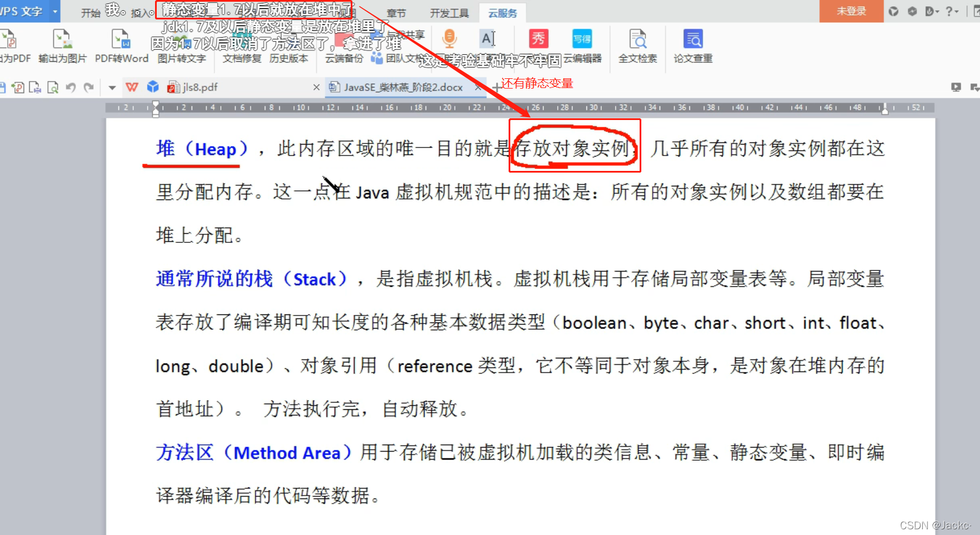This screenshot has height=535, width=980.
Task: Click the skin icon next to 未登录
Action: coord(894,11)
